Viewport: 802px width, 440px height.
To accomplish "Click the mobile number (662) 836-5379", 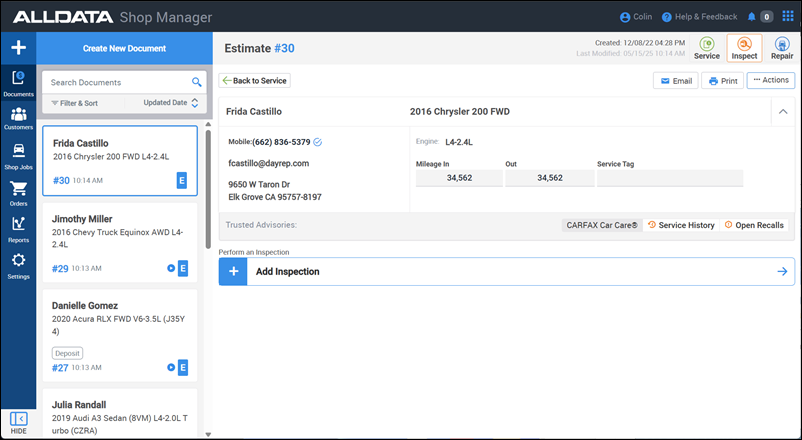I will pyautogui.click(x=281, y=142).
